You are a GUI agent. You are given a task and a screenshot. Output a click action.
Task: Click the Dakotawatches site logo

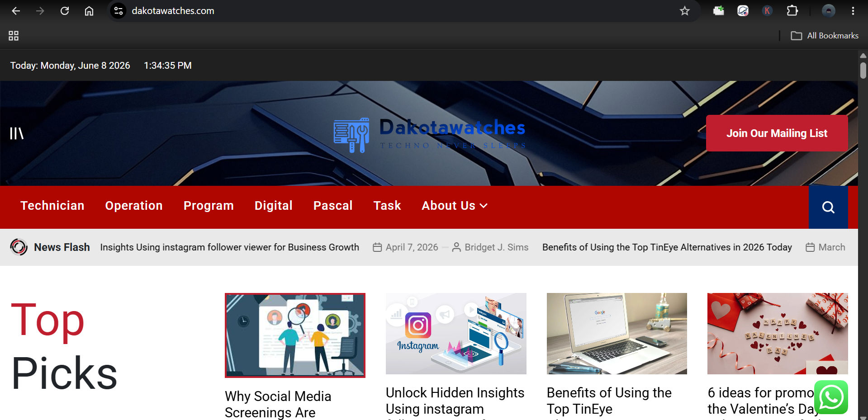(430, 134)
